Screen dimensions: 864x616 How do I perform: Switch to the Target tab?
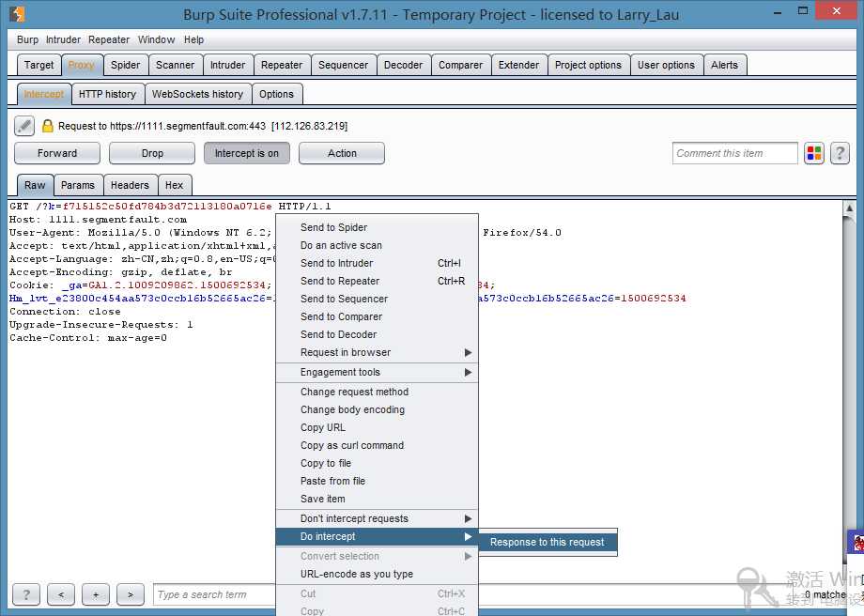coord(39,65)
